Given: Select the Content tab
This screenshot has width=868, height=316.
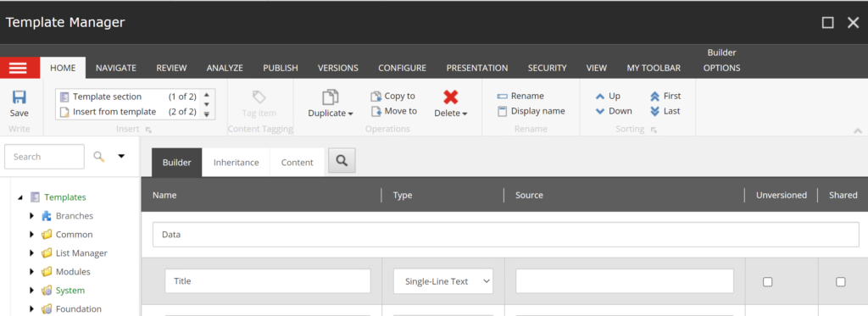Looking at the screenshot, I should click(x=298, y=162).
